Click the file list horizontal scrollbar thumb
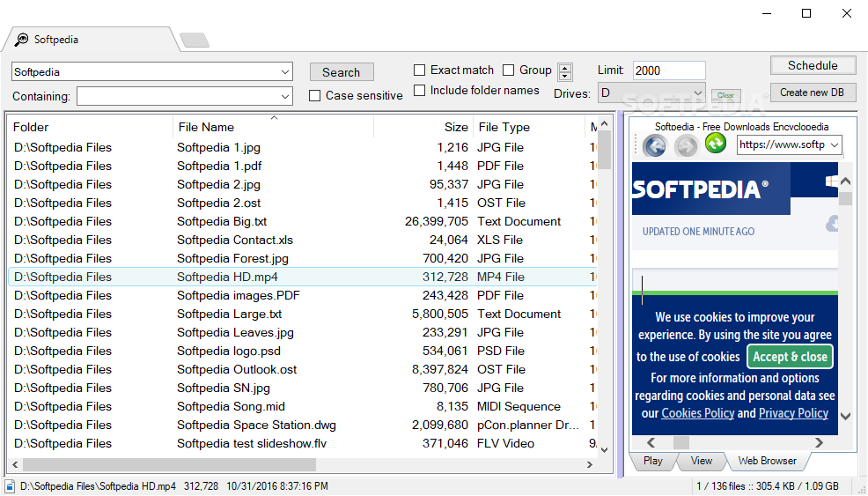 click(169, 464)
